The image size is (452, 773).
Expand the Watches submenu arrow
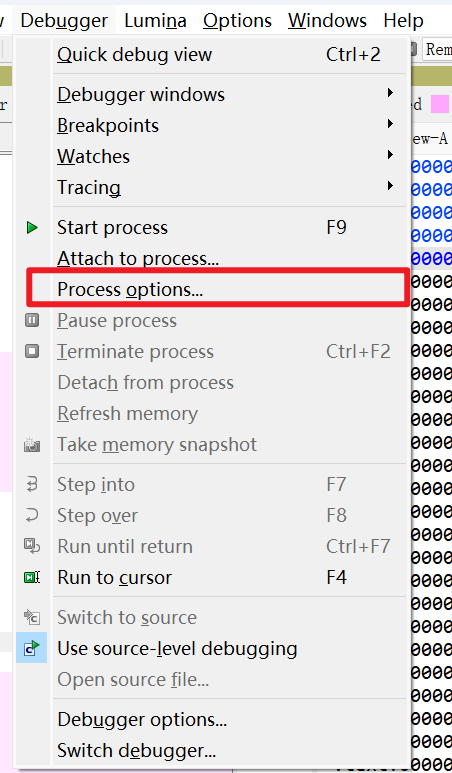(390, 155)
